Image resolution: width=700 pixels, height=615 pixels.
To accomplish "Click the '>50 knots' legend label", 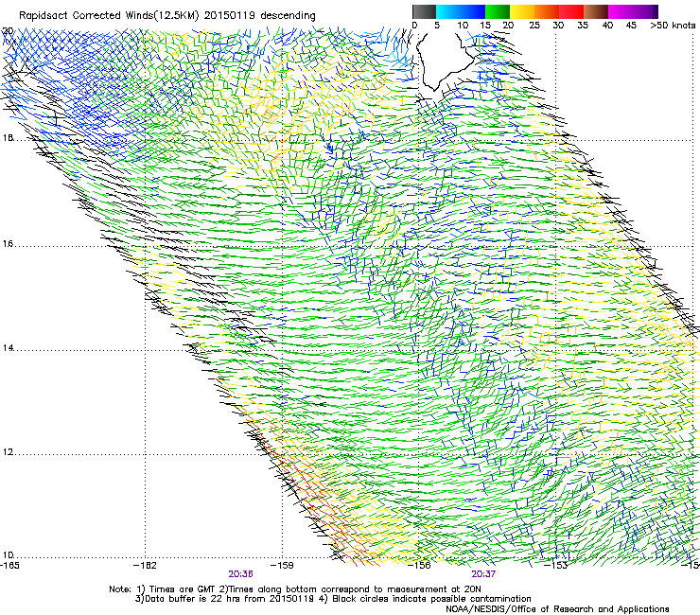I will point(673,26).
